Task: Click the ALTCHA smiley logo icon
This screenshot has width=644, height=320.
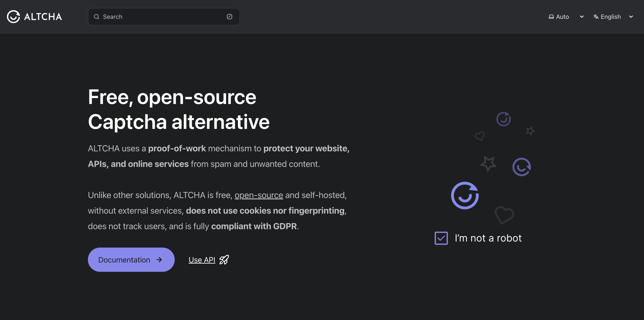Action: click(x=13, y=16)
